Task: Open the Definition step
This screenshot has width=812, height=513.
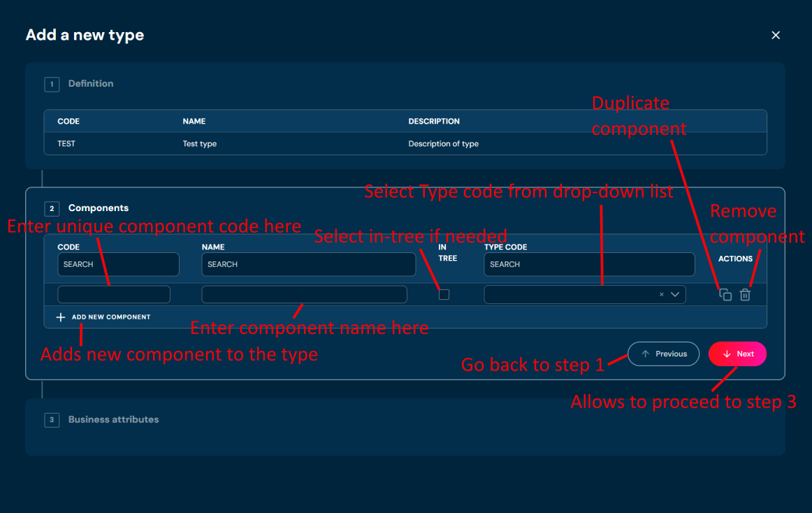Action: tap(90, 84)
